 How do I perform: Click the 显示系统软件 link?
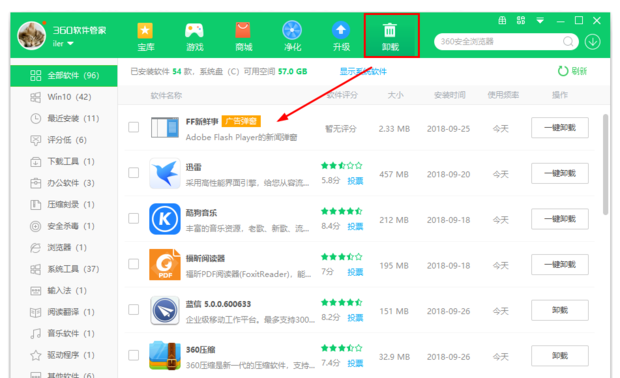coord(363,72)
